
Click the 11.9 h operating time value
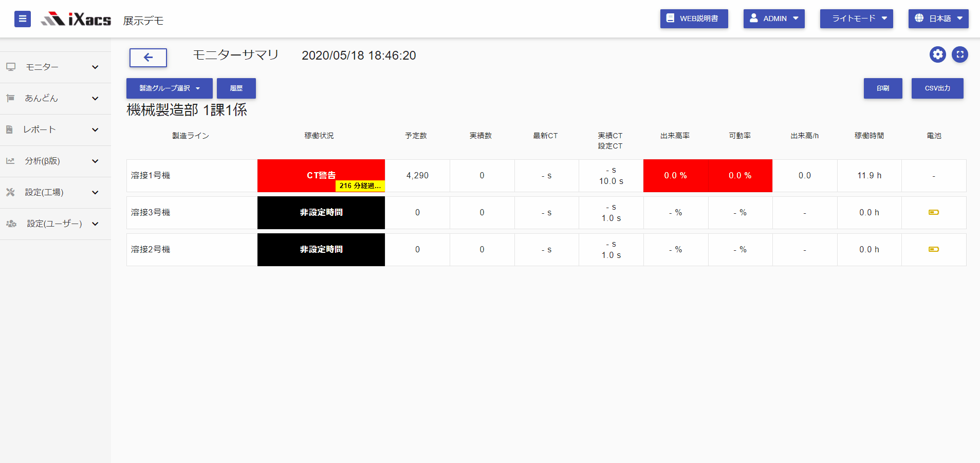[x=869, y=176]
